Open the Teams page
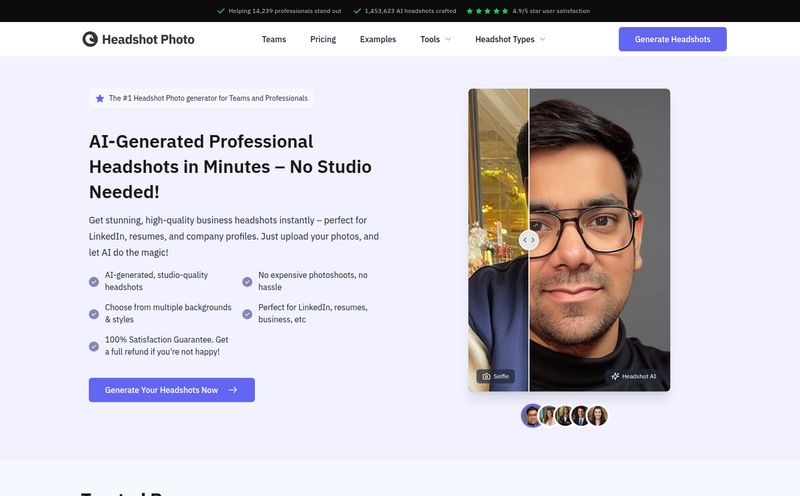This screenshot has width=800, height=496. (x=274, y=39)
